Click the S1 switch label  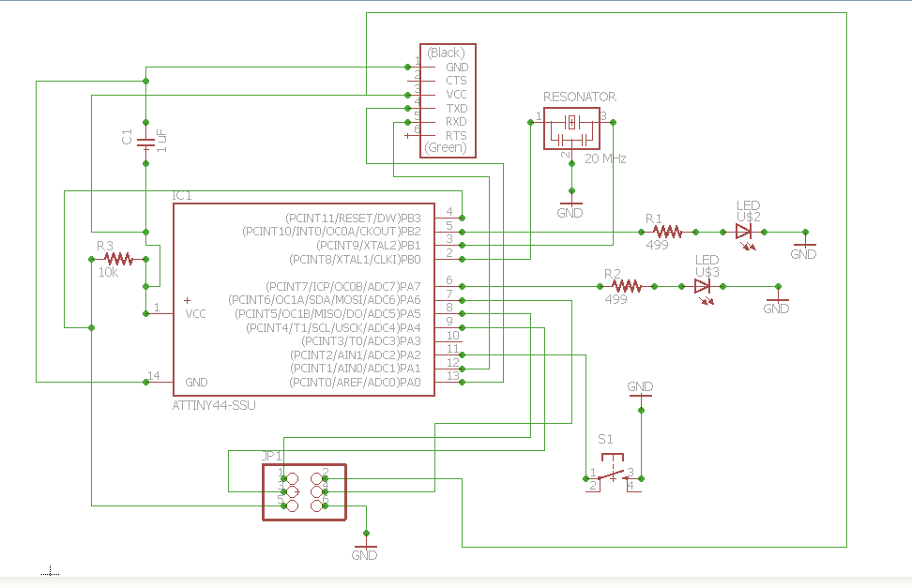click(x=605, y=439)
